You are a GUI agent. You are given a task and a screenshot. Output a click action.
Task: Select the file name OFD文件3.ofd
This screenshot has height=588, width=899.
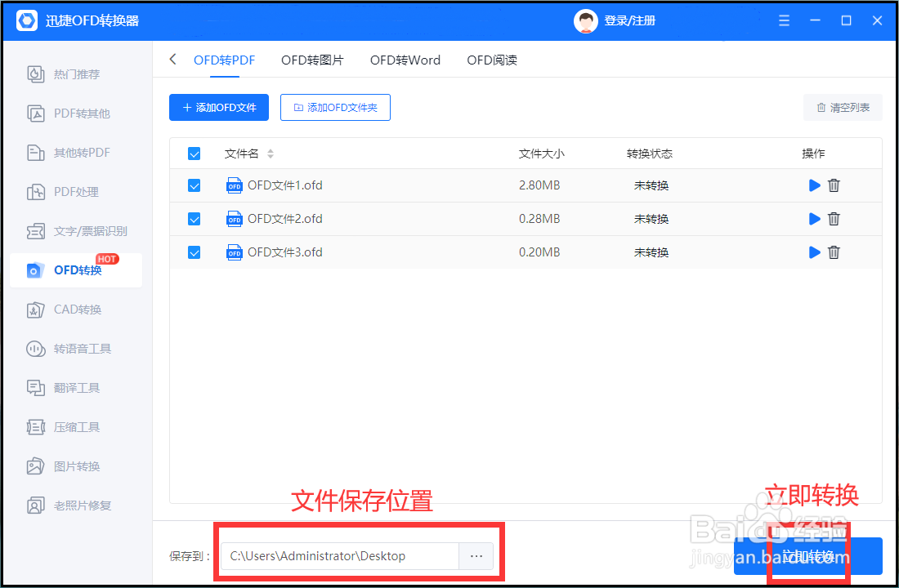(285, 252)
